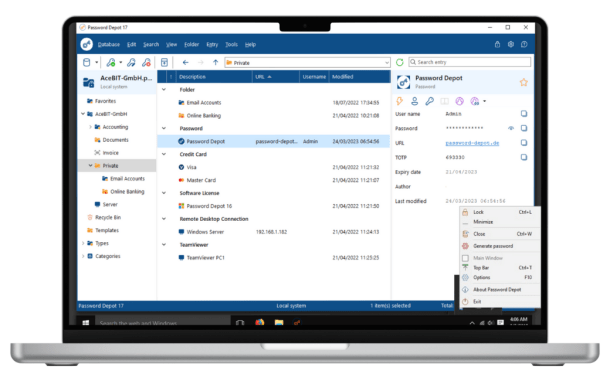This screenshot has height=381, width=610.
Task: Open the database icon dropdown arrow
Action: click(x=96, y=62)
